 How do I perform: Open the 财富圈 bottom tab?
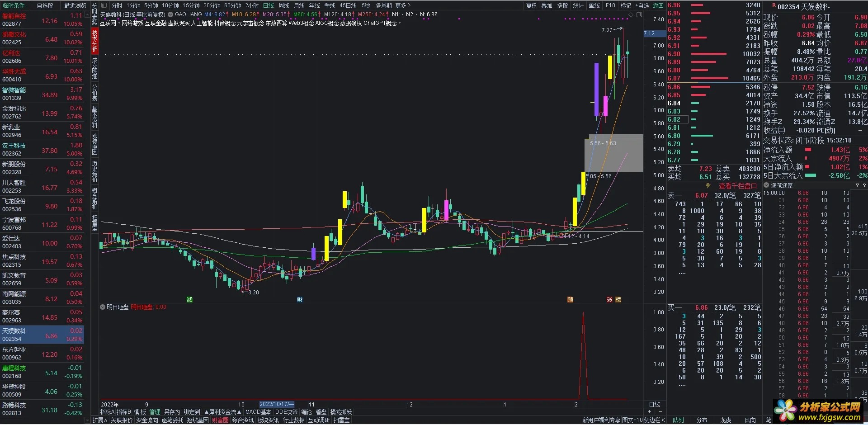click(220, 420)
